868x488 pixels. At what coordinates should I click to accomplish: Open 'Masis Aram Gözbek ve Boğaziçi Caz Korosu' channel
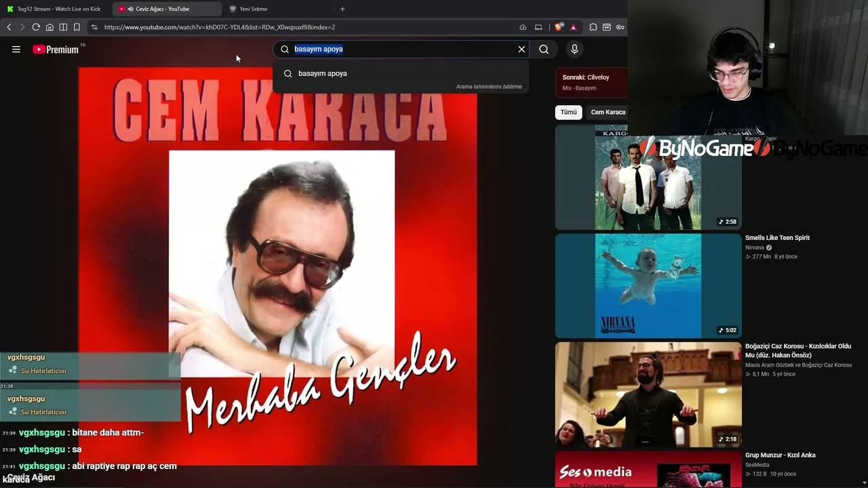click(x=798, y=365)
